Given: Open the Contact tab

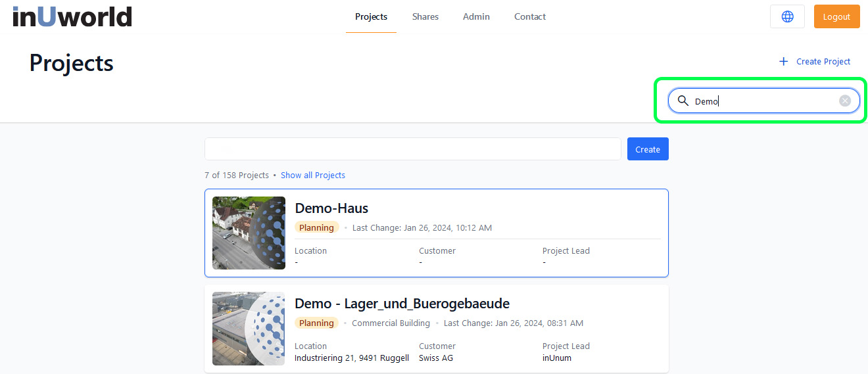Looking at the screenshot, I should click(x=530, y=16).
